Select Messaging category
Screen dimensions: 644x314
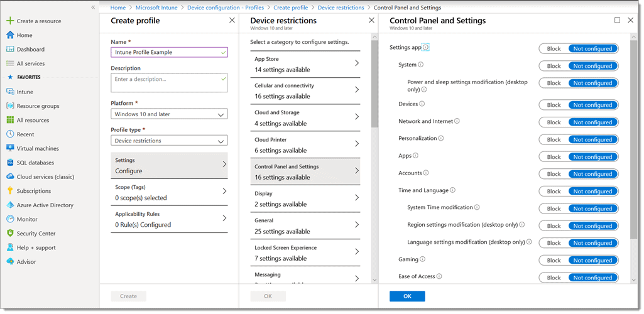click(305, 277)
